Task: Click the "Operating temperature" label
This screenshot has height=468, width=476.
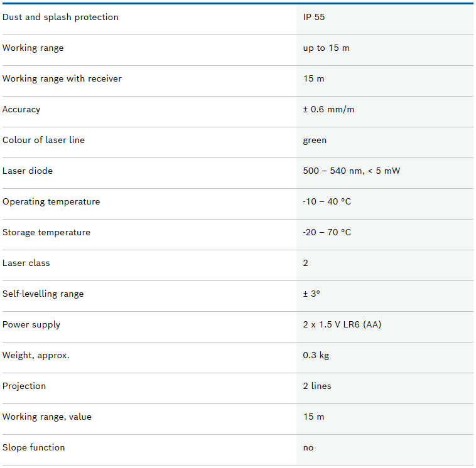Action: click(51, 201)
